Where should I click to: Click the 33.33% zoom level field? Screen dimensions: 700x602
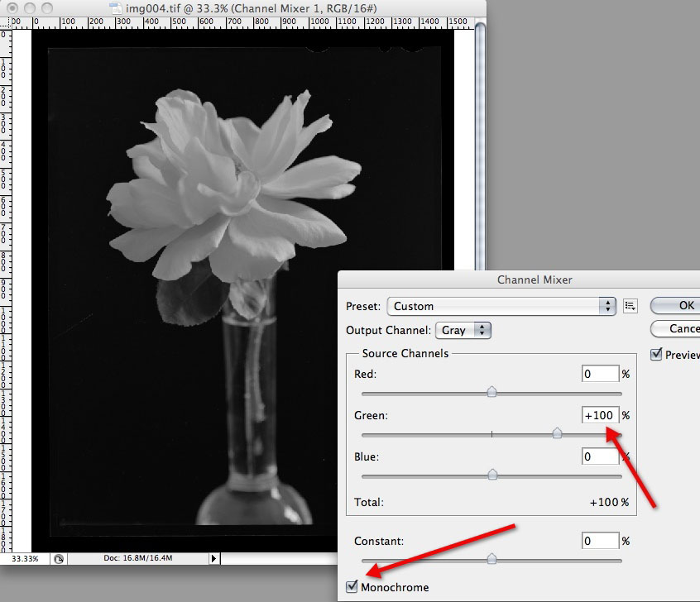click(26, 559)
